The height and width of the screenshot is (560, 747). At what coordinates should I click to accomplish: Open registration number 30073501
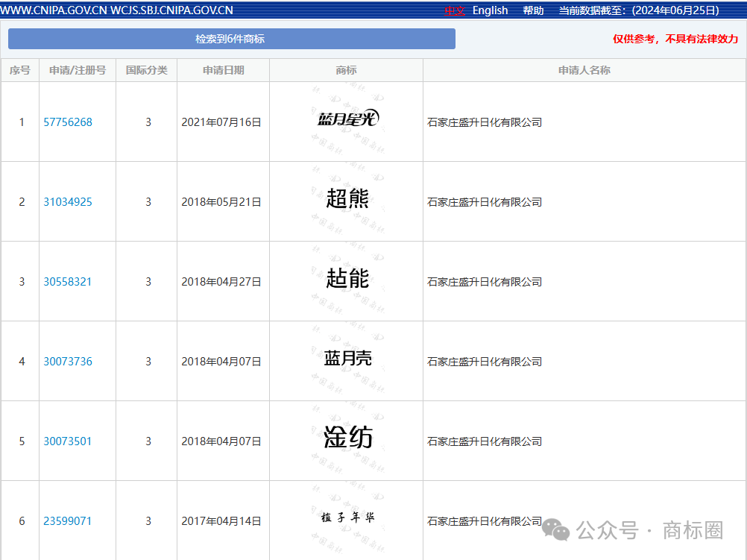click(x=68, y=441)
